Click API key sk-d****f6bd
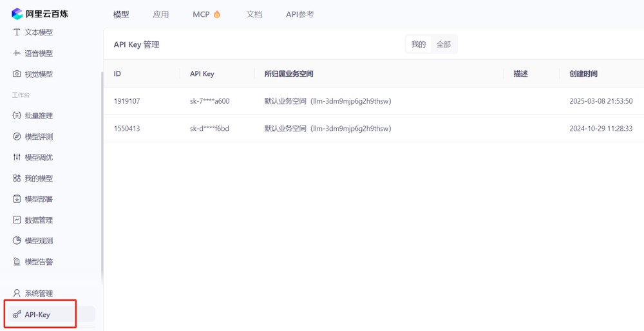 (209, 129)
